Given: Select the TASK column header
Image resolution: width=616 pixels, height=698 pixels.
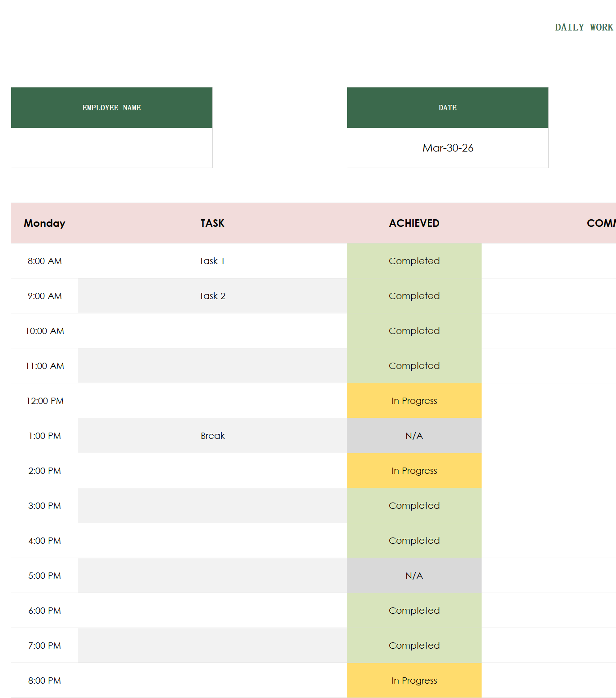Looking at the screenshot, I should pyautogui.click(x=212, y=223).
